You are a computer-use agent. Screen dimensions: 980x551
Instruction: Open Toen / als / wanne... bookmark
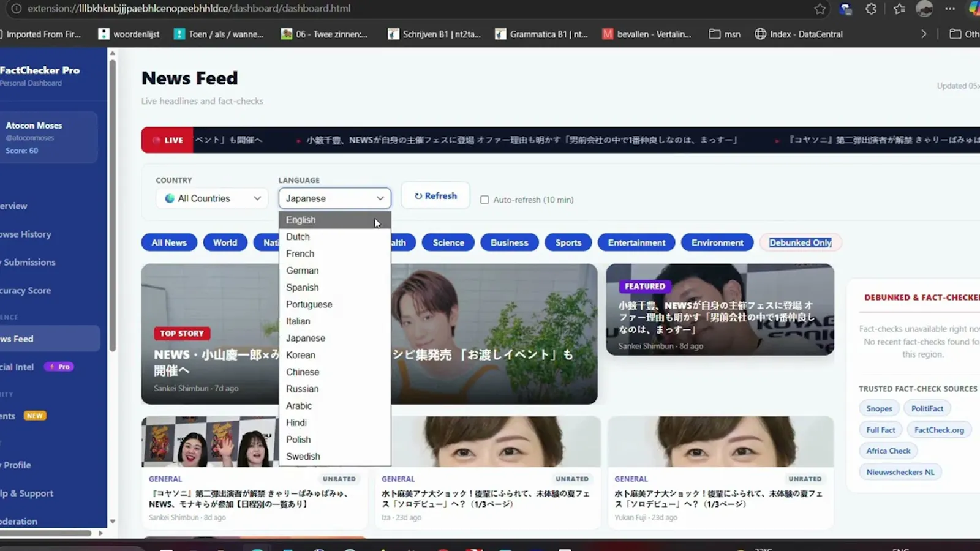pos(219,34)
